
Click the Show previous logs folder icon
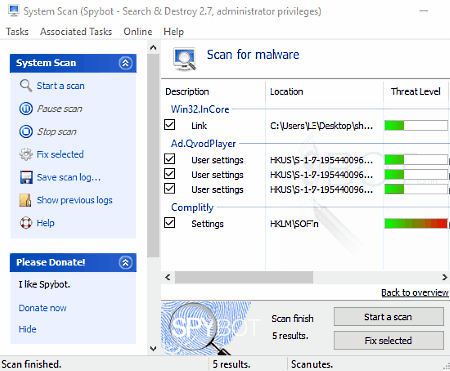pos(25,200)
